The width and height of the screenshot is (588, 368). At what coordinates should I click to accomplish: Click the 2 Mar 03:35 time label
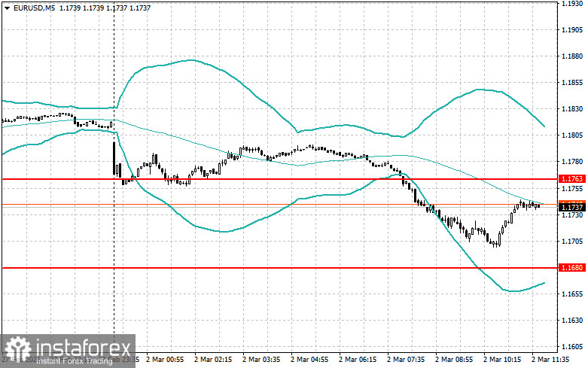[261, 360]
